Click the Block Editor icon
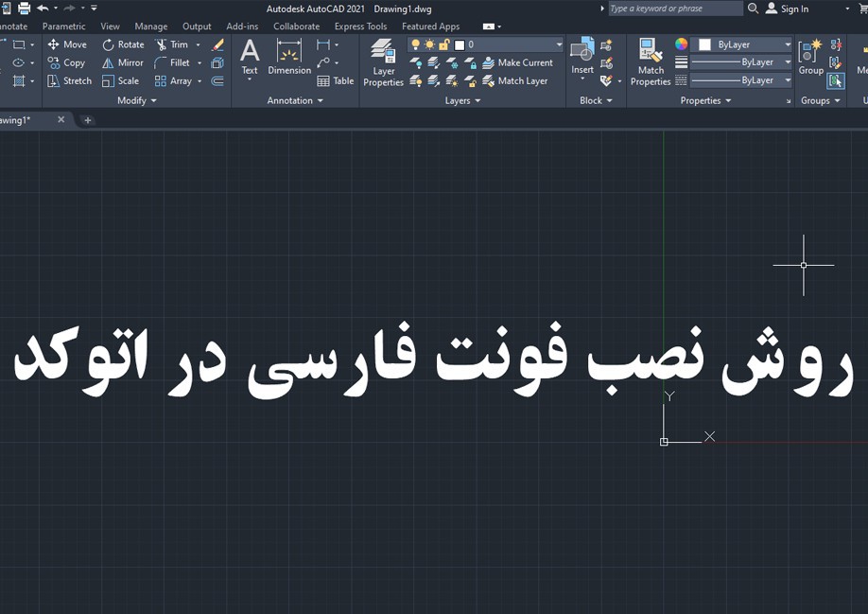Image resolution: width=868 pixels, height=614 pixels. [x=606, y=63]
